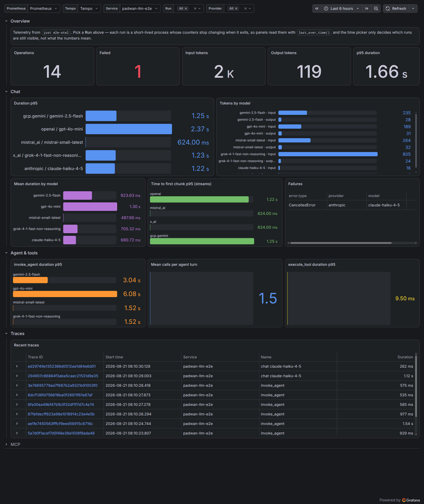Image resolution: width=424 pixels, height=504 pixels.
Task: Expand the MCP row
Action: point(6,444)
